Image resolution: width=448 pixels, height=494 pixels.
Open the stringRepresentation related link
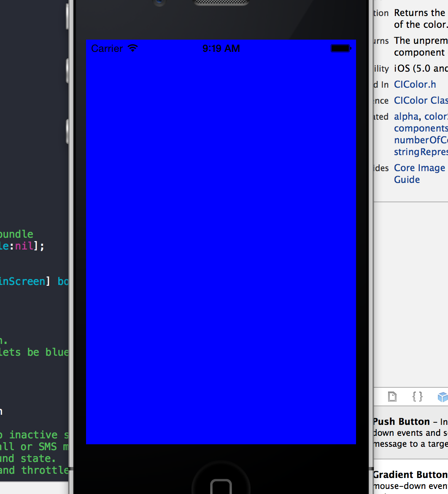coord(420,152)
